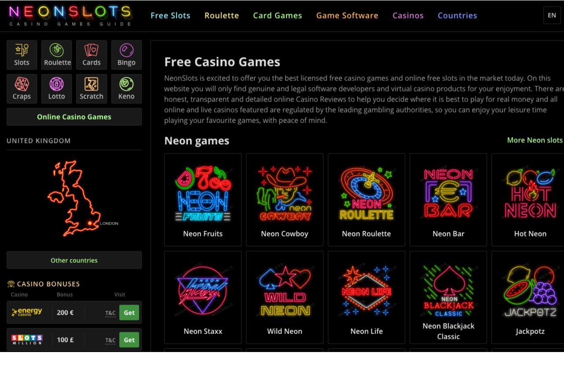This screenshot has height=392, width=564.
Task: Open the Craps dice icon
Action: [22, 89]
